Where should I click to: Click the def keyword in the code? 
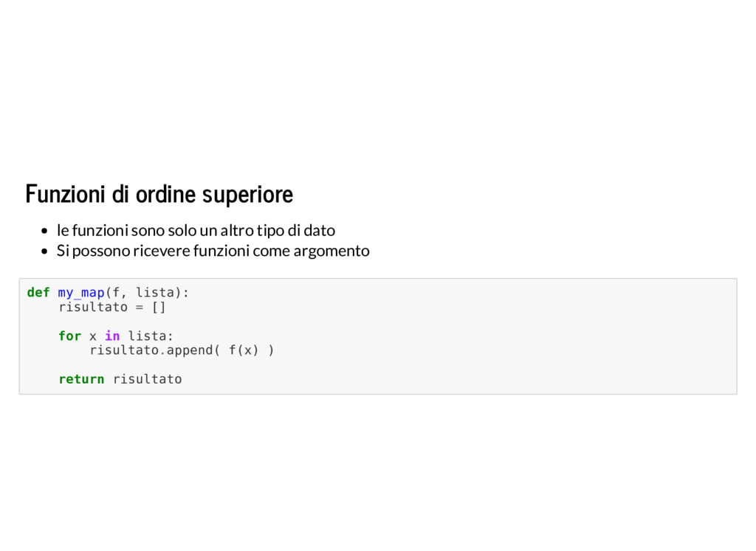[x=38, y=292]
